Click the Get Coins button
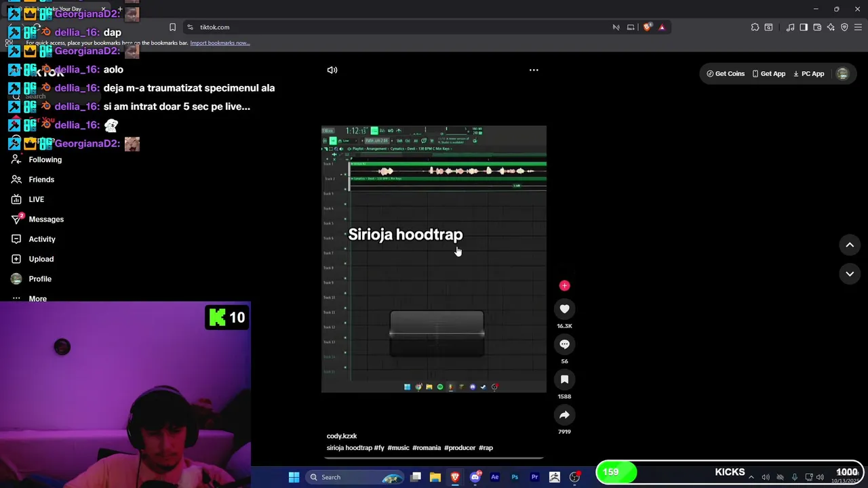868x488 pixels. pyautogui.click(x=725, y=74)
